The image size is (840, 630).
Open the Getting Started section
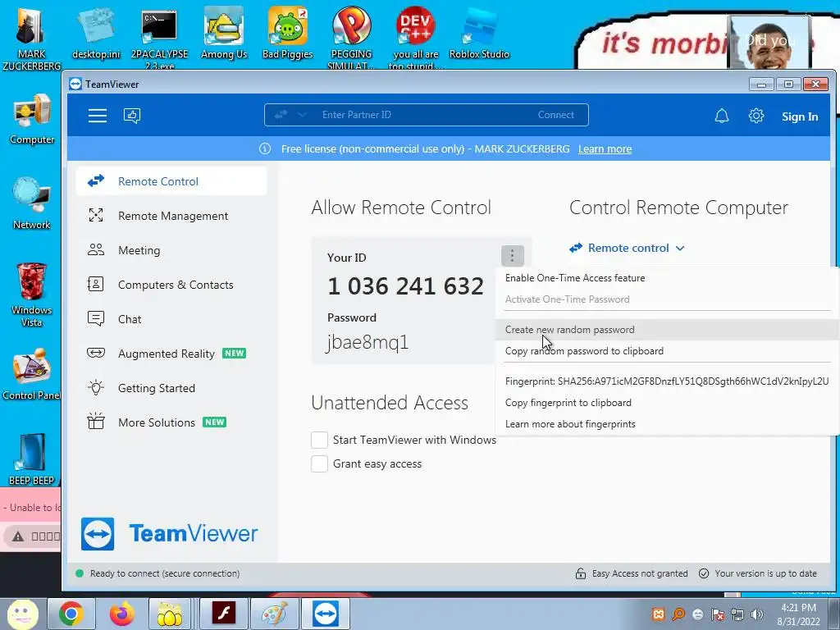click(x=171, y=388)
